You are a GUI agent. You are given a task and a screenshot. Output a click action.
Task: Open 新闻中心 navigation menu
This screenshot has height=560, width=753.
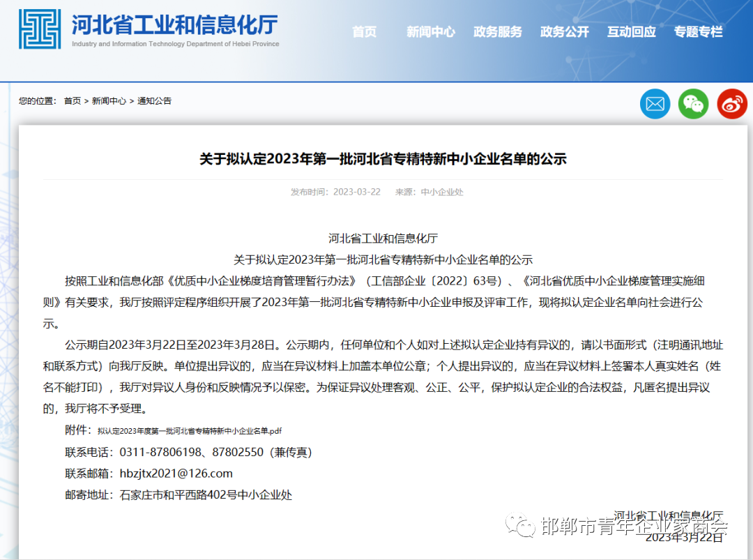click(431, 31)
